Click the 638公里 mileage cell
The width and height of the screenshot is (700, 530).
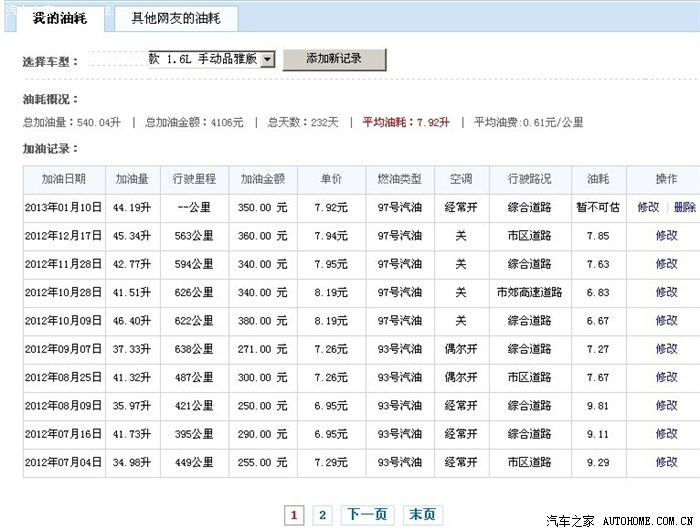(194, 349)
